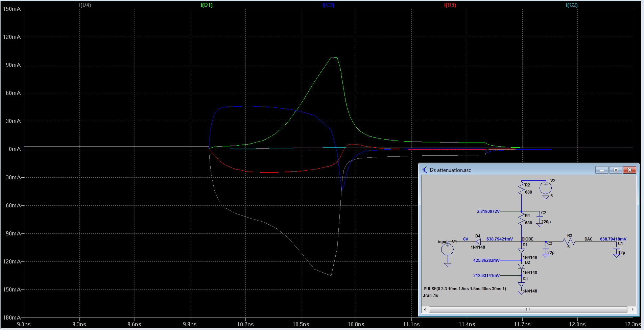644x330 pixels.
Task: Click the 9.0ns horizontal axis label
Action: pyautogui.click(x=24, y=324)
